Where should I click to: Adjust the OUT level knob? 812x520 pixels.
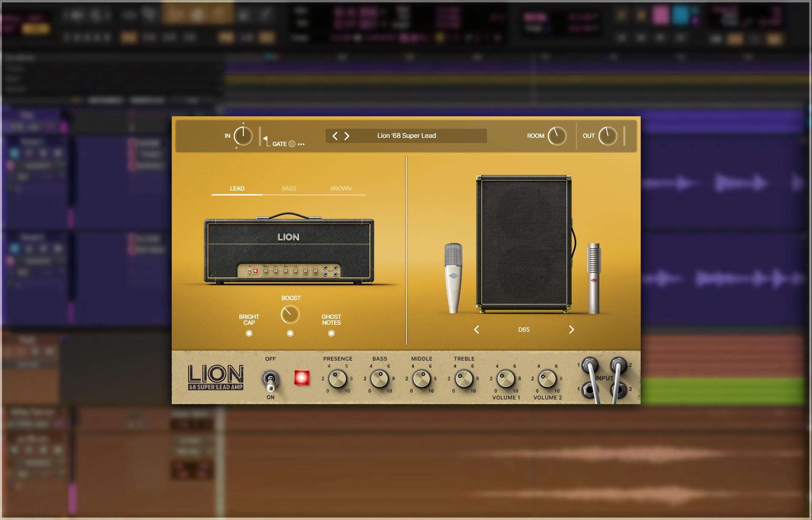[608, 136]
